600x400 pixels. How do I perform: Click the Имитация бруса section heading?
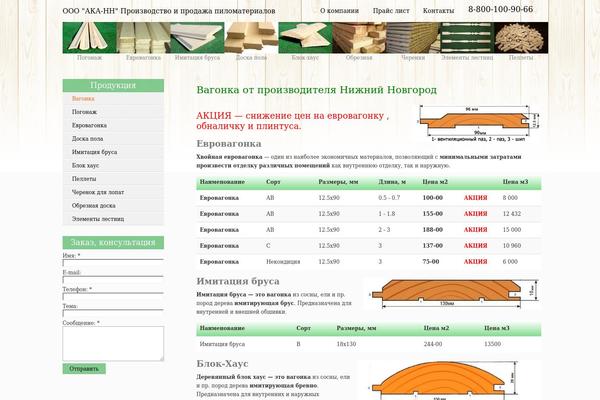pyautogui.click(x=238, y=281)
